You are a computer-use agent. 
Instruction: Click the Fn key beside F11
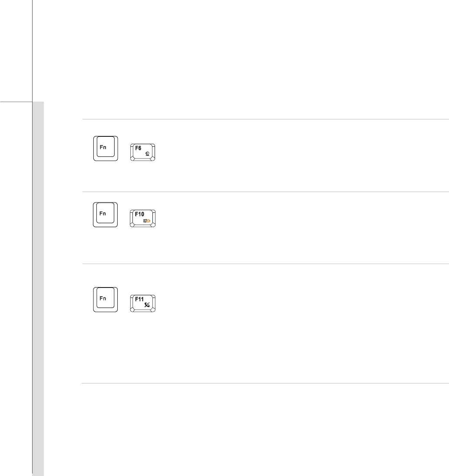coord(106,300)
